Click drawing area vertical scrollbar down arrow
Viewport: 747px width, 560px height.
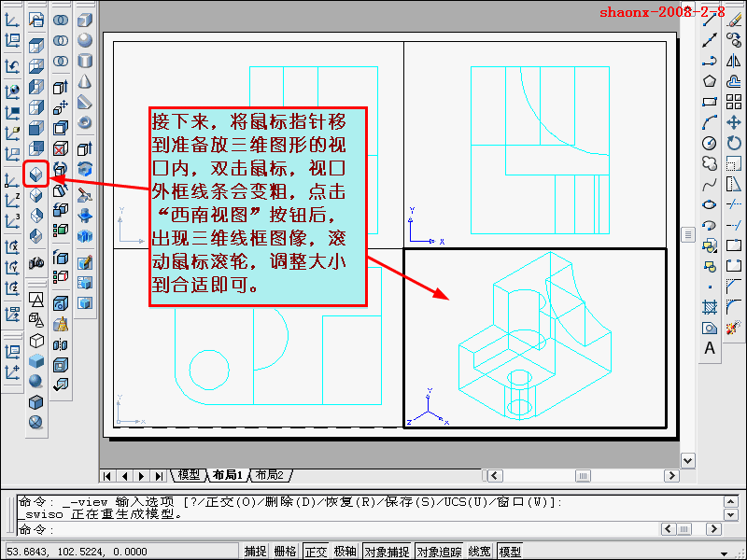(x=688, y=460)
